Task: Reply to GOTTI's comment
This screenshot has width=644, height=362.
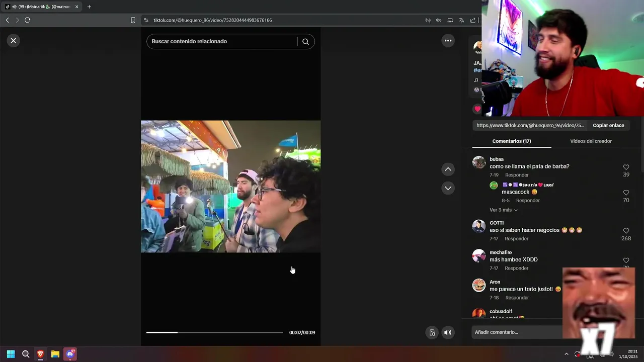Action: pyautogui.click(x=516, y=239)
